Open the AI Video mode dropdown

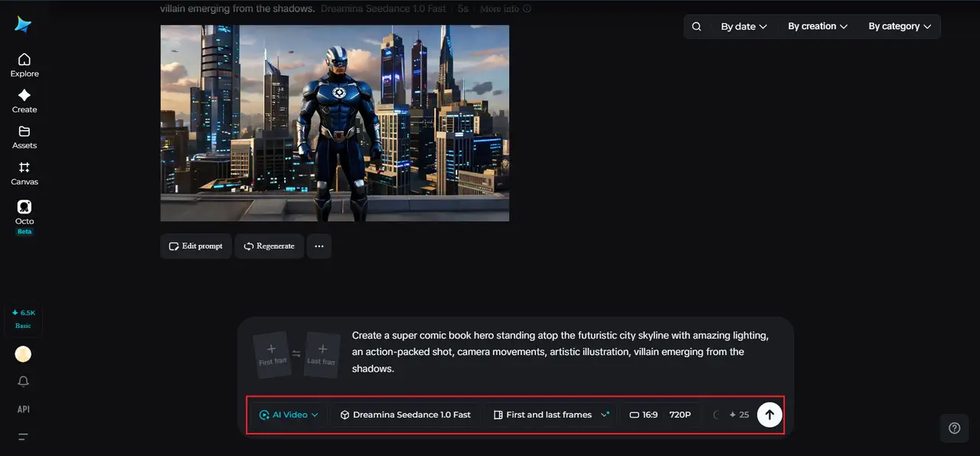coord(289,415)
